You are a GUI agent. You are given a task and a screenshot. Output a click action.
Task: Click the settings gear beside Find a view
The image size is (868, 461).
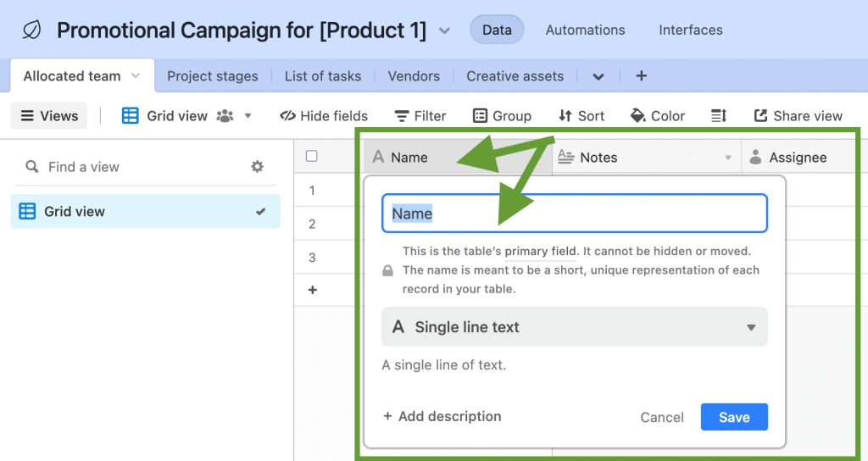coord(258,167)
